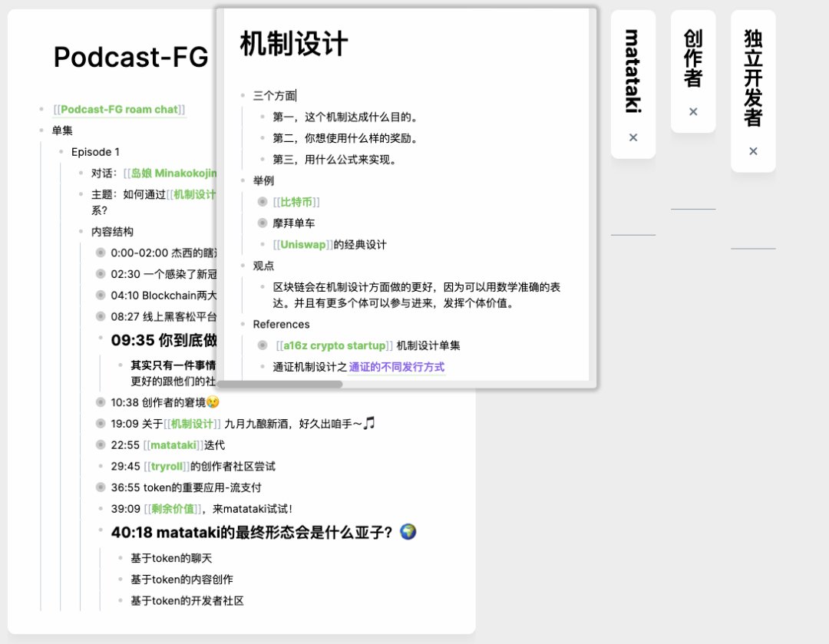This screenshot has width=829, height=644.
Task: Remove the "matataki" sidebar card with its ×
Action: [x=632, y=137]
